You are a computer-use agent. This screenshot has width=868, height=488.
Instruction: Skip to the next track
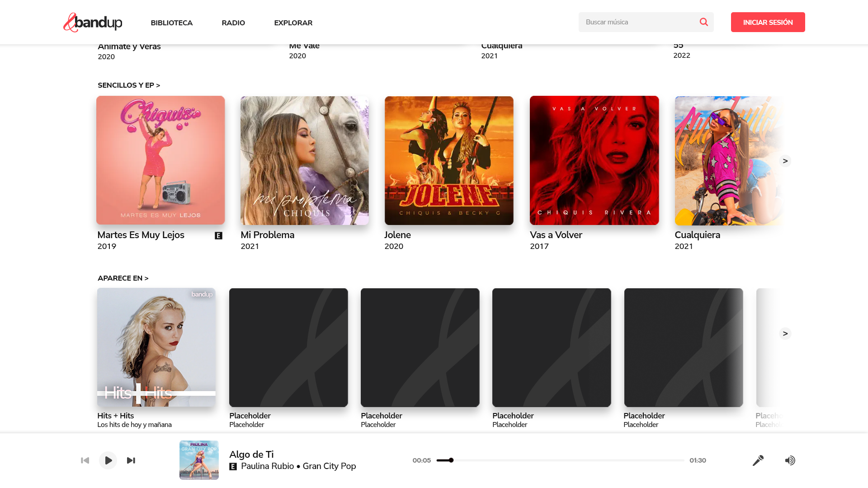(131, 460)
